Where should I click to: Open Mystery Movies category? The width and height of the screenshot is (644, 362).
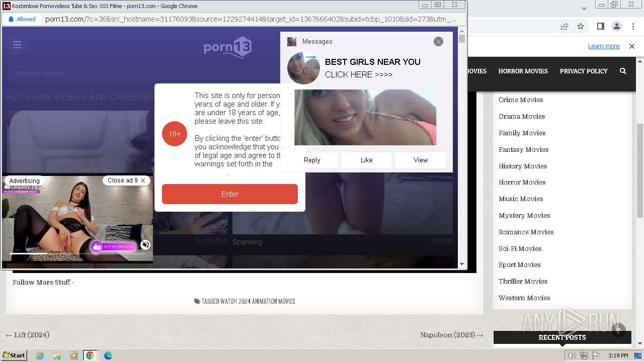click(524, 215)
